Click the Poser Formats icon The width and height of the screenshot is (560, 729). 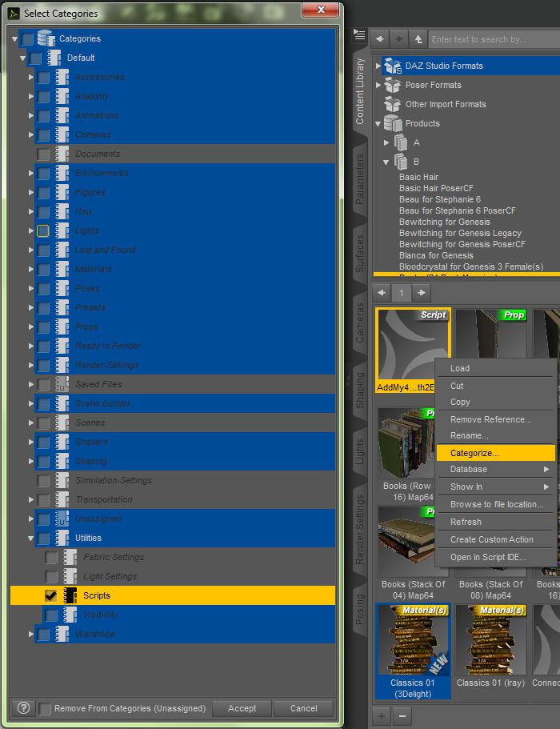(x=393, y=85)
